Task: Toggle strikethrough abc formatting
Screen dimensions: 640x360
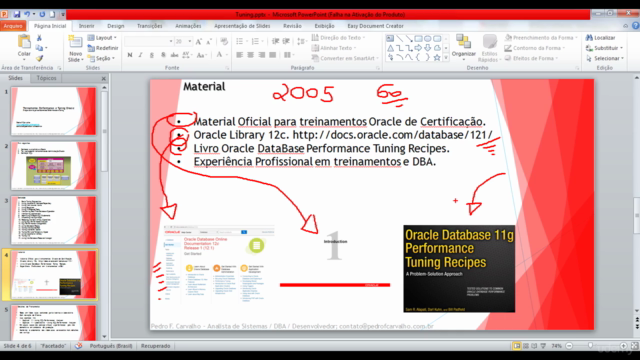Action: (x=174, y=55)
